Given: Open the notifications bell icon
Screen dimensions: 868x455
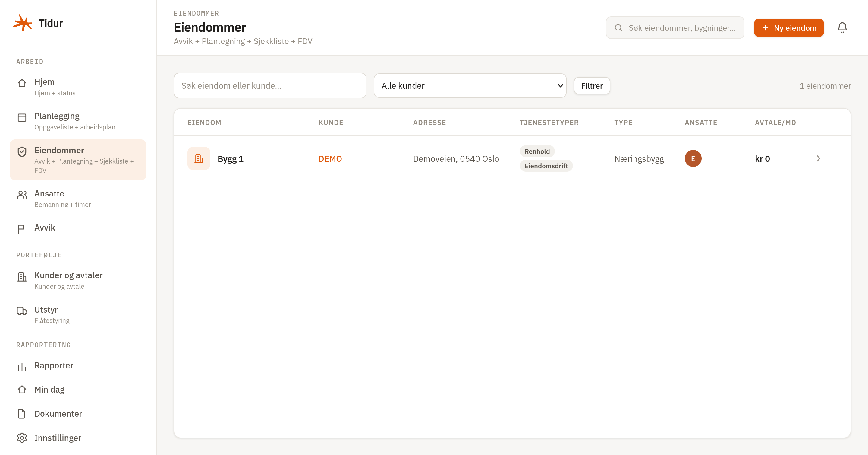Looking at the screenshot, I should tap(842, 28).
